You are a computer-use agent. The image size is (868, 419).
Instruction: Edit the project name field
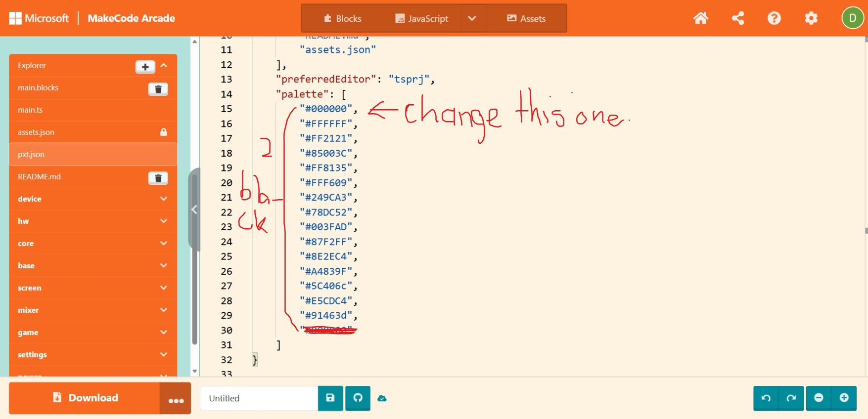(259, 398)
